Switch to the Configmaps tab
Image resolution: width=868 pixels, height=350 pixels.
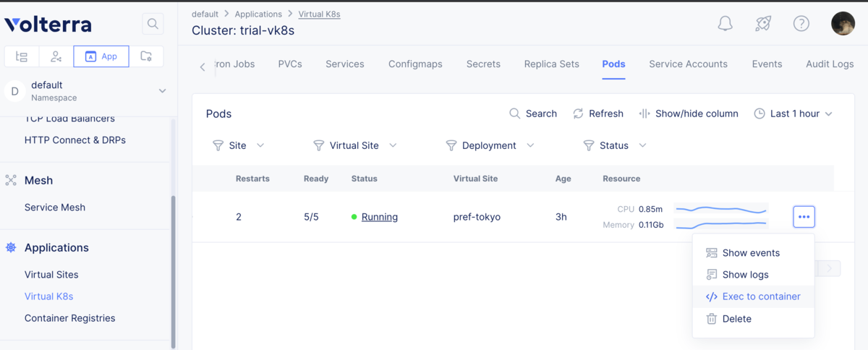tap(415, 64)
